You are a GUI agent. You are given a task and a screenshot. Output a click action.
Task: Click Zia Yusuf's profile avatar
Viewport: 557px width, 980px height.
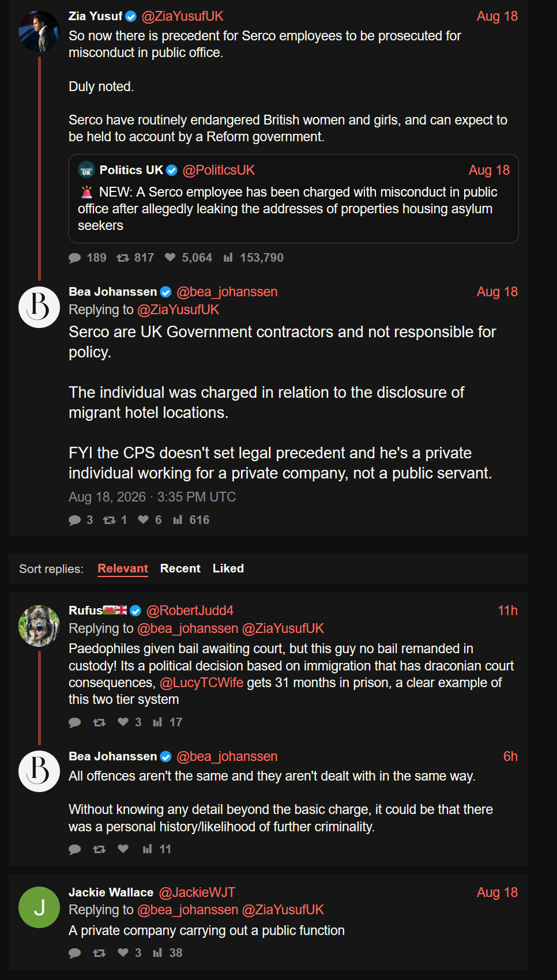[39, 31]
